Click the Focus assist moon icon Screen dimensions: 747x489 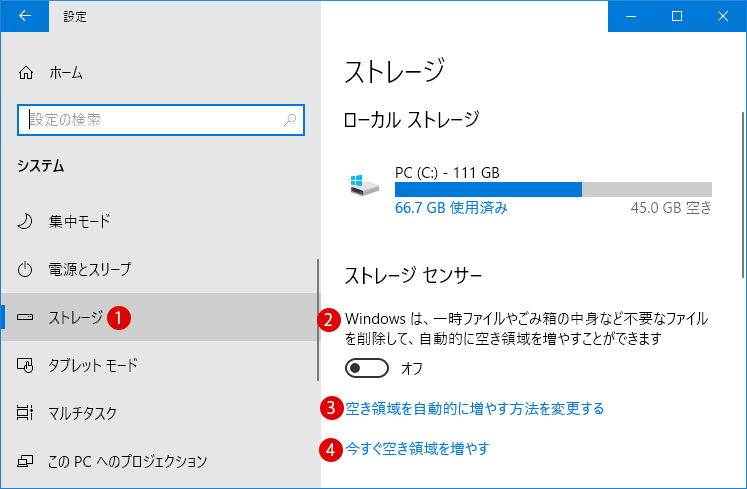[x=25, y=221]
